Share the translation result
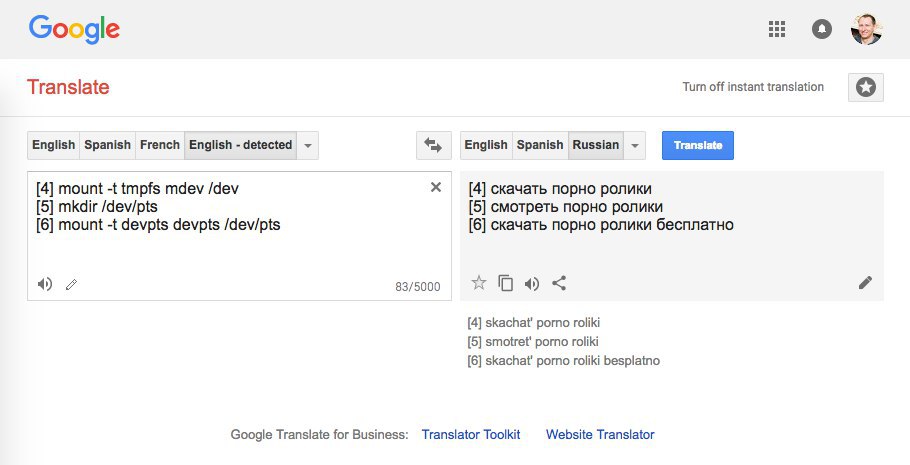Image resolution: width=910 pixels, height=465 pixels. coord(559,283)
